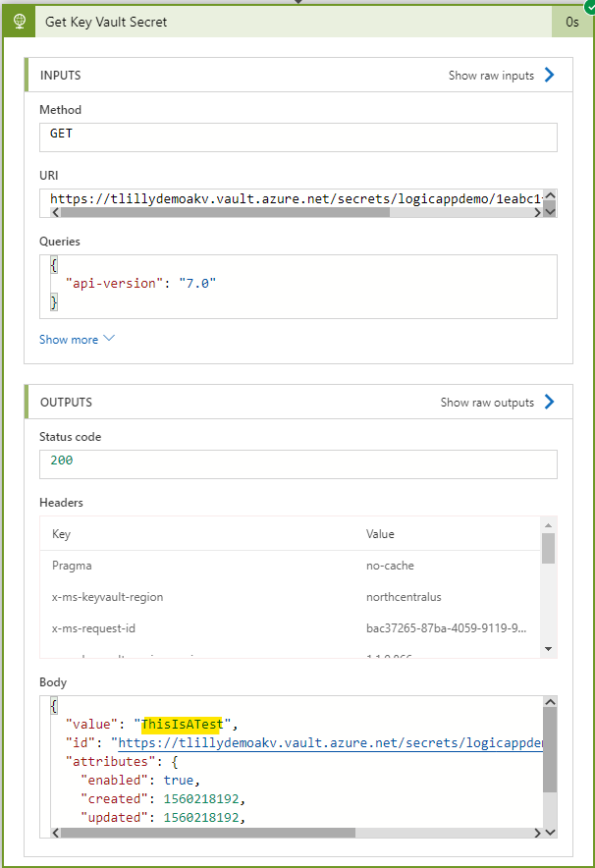Viewport: 595px width, 868px height.
Task: Click the URI field's down scroll arrow
Action: point(550,211)
